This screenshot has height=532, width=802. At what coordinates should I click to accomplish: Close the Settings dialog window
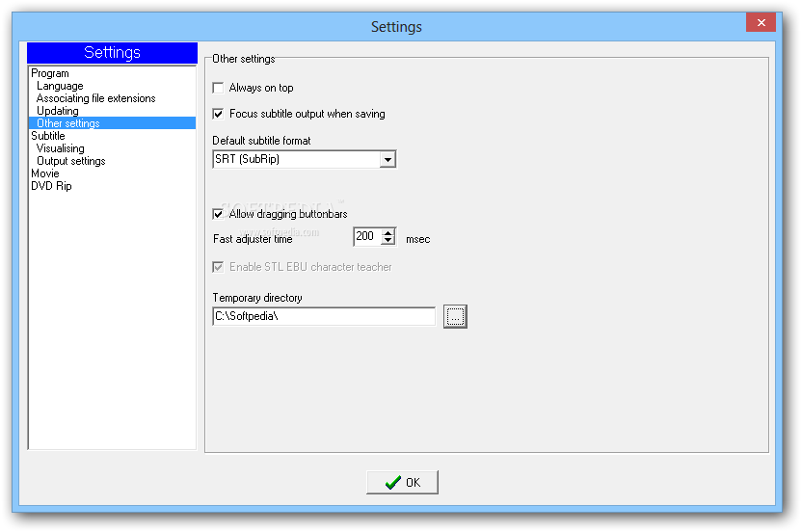(x=761, y=22)
